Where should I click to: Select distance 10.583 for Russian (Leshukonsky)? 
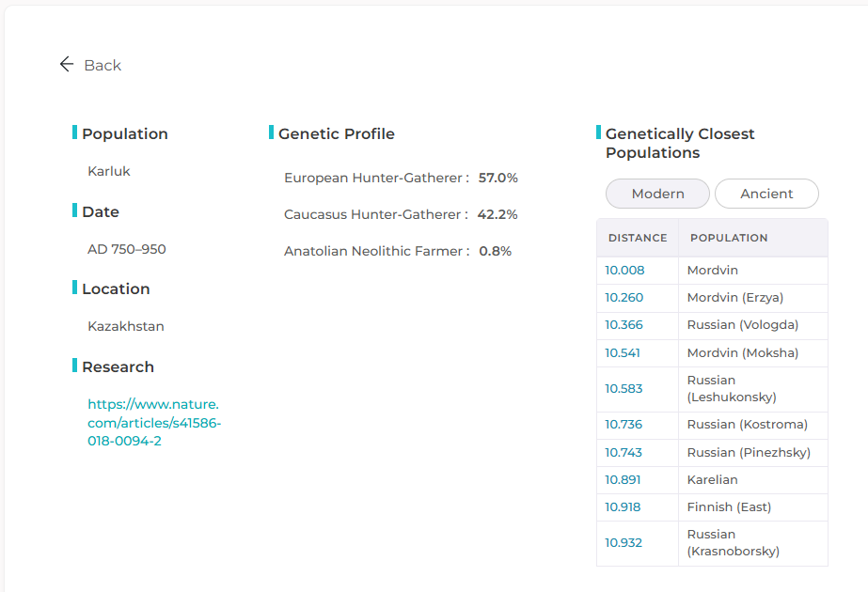coord(623,389)
